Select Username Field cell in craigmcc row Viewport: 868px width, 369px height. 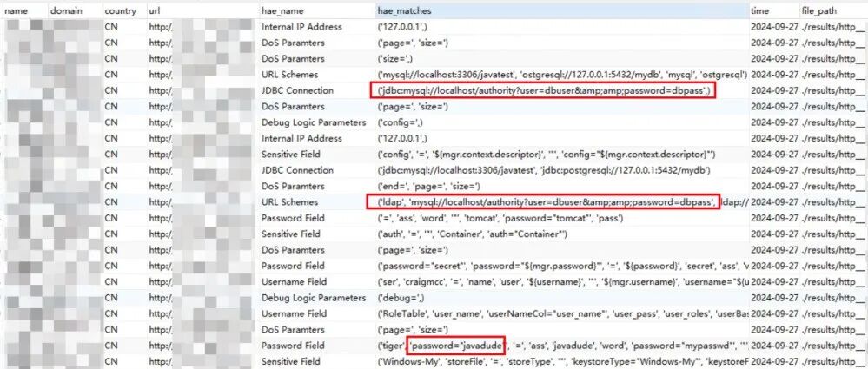coord(316,281)
